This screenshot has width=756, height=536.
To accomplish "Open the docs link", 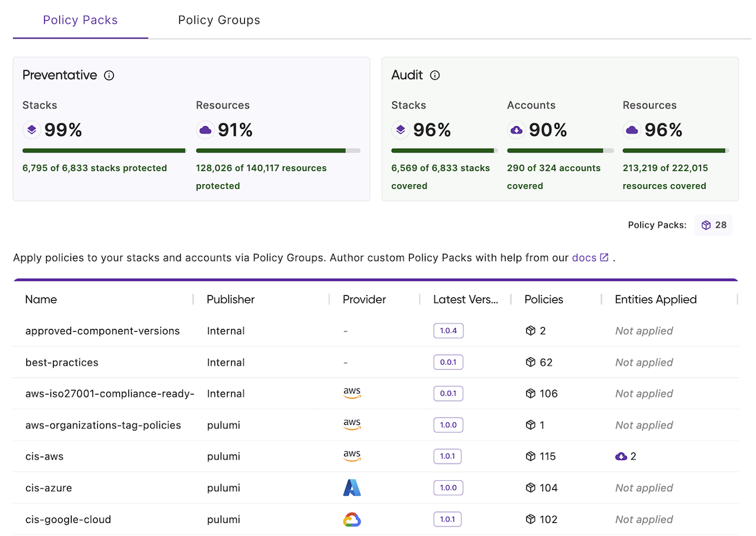I will 584,257.
